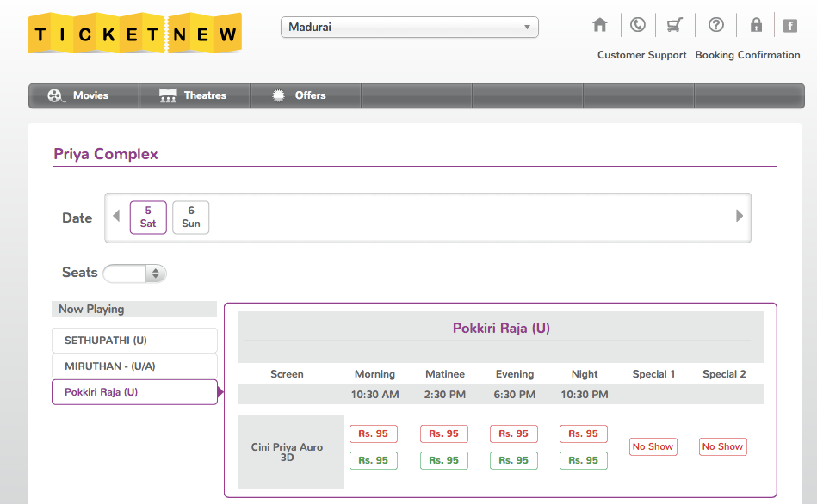Click the Theatres seating icon
Viewport: 817px width, 504px height.
[x=168, y=95]
